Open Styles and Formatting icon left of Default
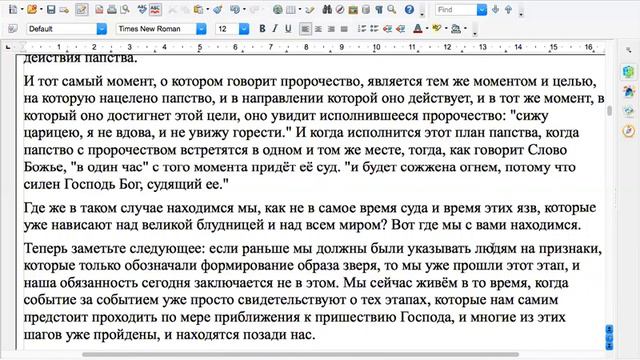640x360 pixels. pyautogui.click(x=13, y=29)
